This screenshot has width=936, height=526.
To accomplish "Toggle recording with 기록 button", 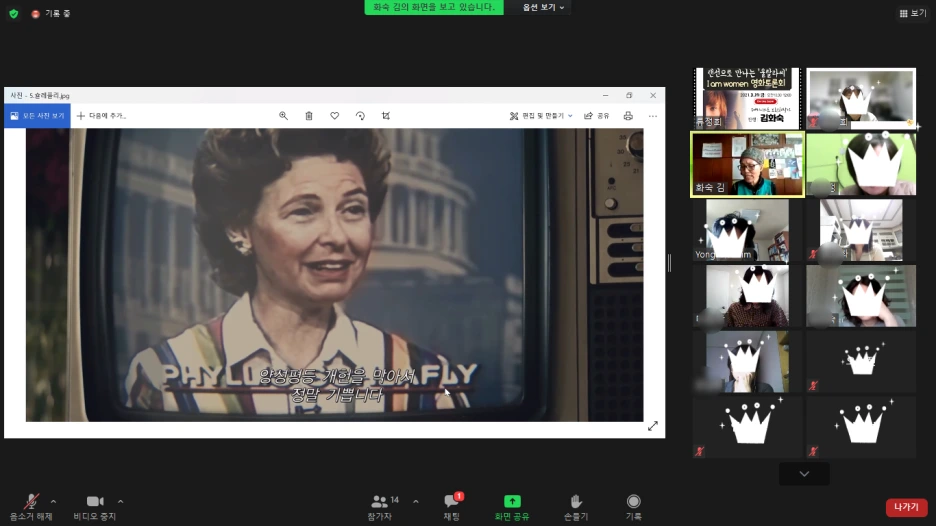I will click(633, 507).
